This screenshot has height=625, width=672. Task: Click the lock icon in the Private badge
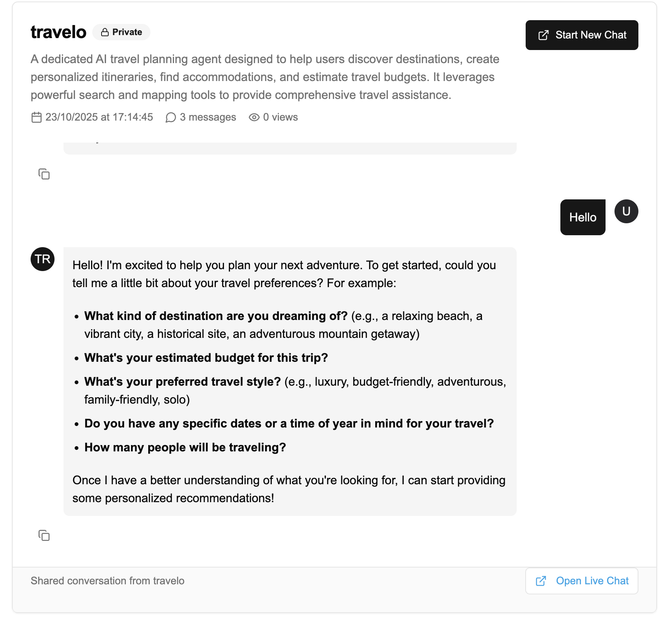[105, 32]
